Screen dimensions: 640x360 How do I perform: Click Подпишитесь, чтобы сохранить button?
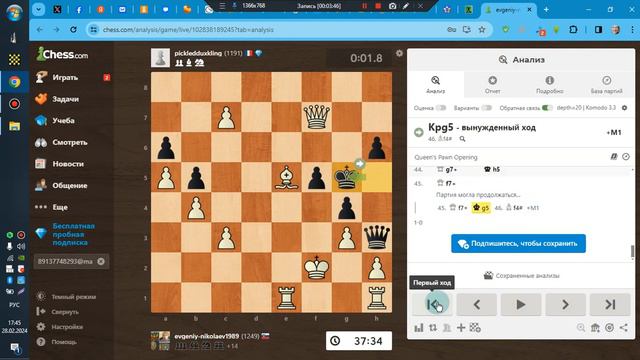(518, 244)
